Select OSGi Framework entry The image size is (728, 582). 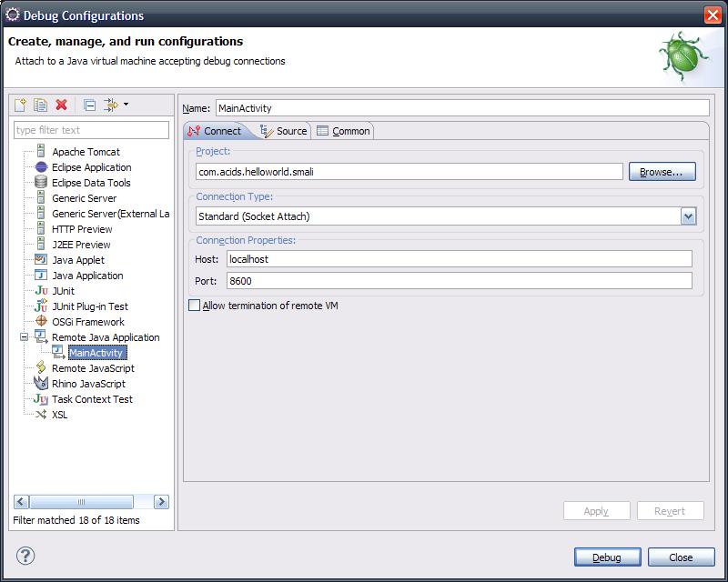click(x=88, y=322)
